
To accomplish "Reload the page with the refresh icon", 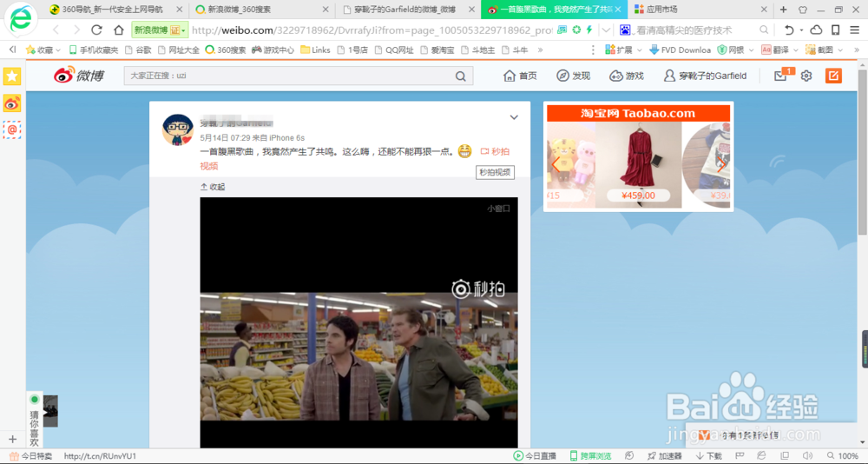I will (97, 30).
